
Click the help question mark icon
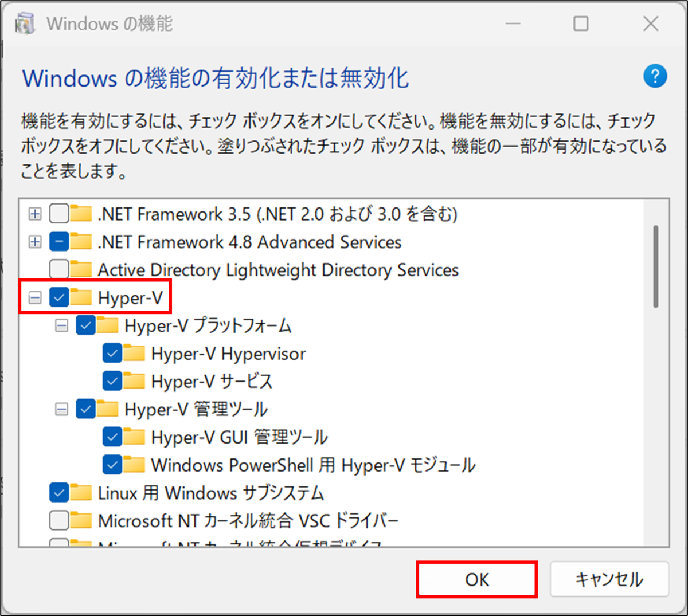pos(655,76)
